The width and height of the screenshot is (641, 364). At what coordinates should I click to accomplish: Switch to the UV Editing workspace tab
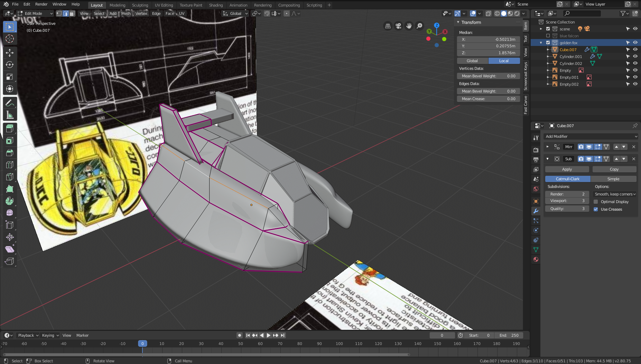[164, 5]
